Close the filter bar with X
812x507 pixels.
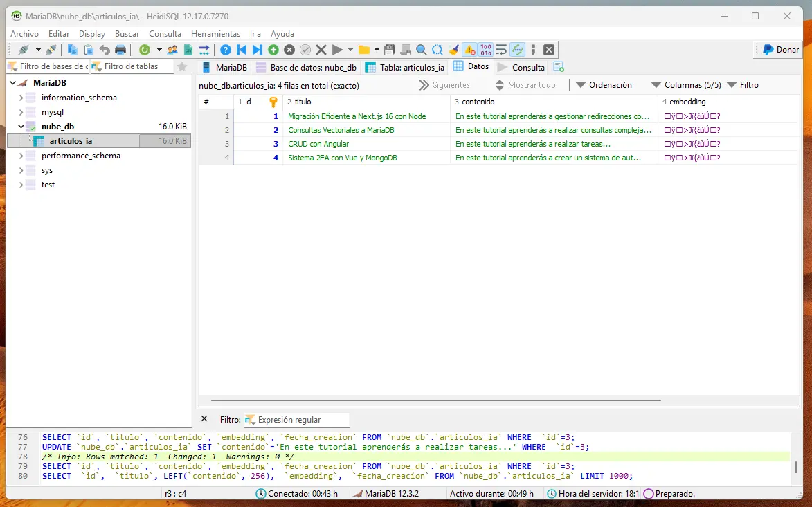(x=204, y=419)
